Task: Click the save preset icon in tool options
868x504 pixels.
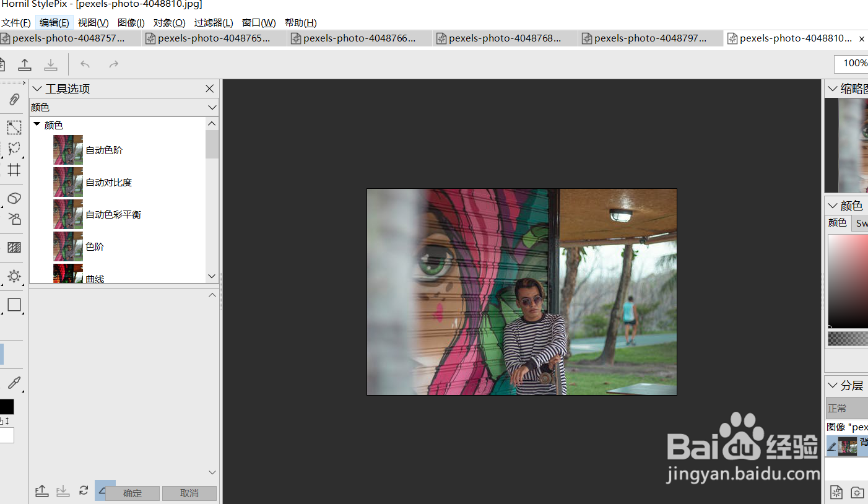Action: (41, 491)
